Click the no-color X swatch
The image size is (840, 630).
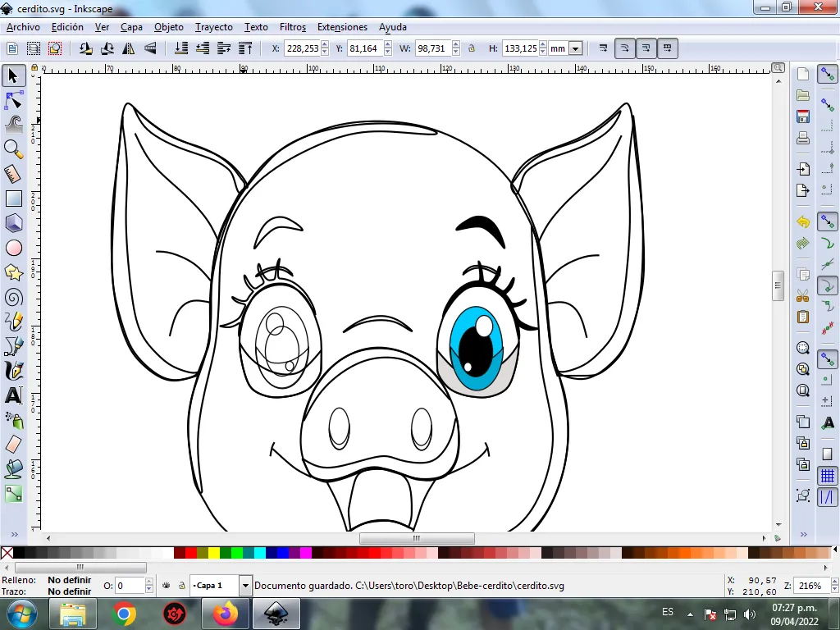click(7, 553)
